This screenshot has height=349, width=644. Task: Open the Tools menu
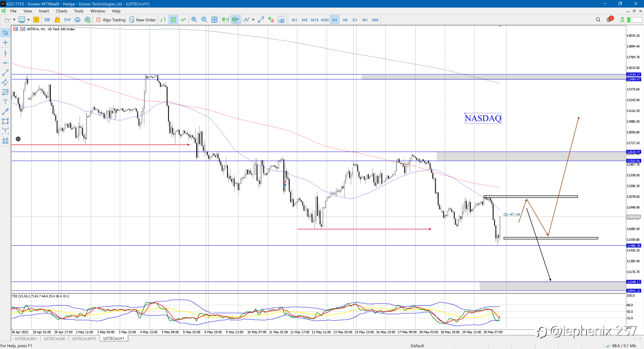click(78, 11)
